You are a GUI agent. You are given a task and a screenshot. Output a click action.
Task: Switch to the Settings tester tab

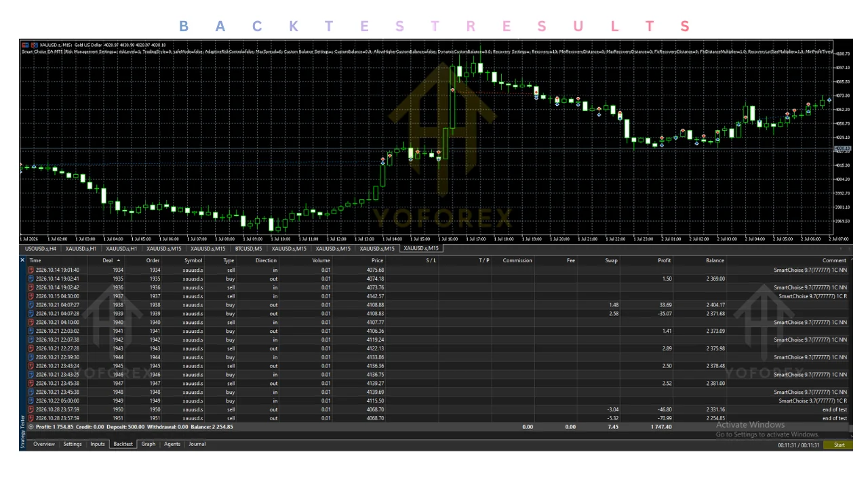click(73, 444)
